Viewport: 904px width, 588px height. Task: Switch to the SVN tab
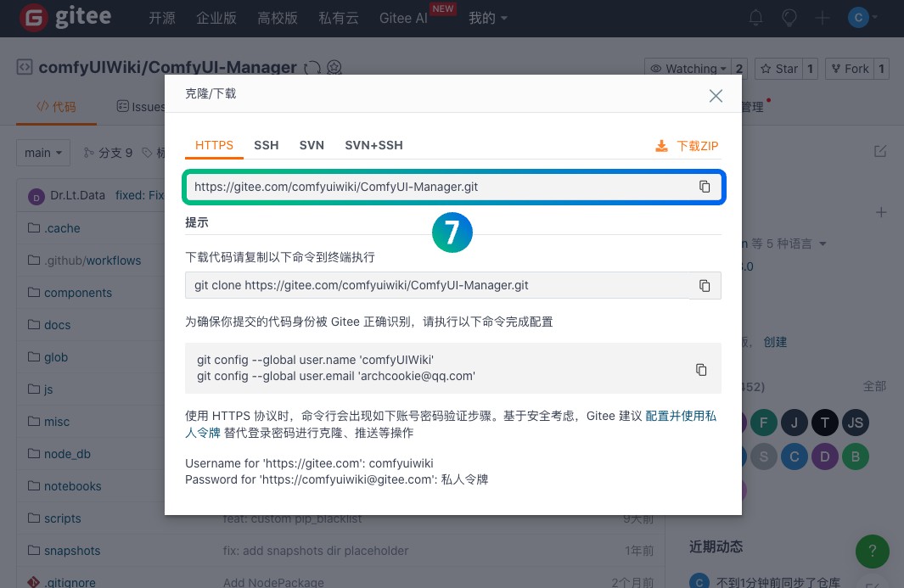pyautogui.click(x=312, y=145)
